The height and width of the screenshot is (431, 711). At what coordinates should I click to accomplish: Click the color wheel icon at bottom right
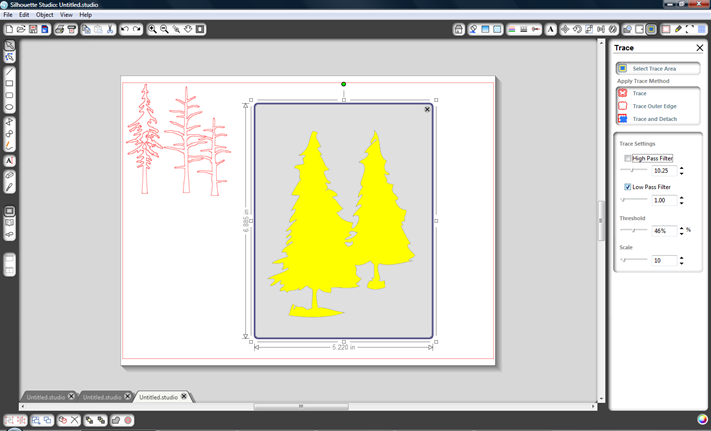[702, 420]
